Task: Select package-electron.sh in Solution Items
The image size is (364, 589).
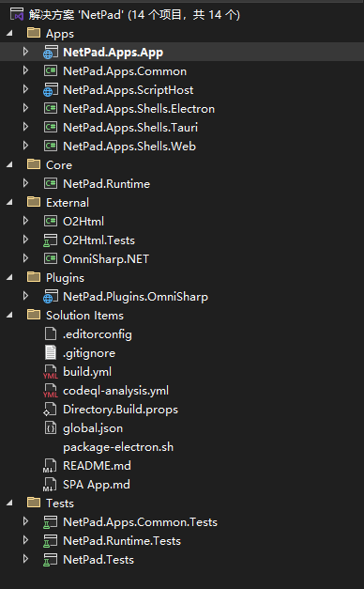Action: [x=118, y=446]
